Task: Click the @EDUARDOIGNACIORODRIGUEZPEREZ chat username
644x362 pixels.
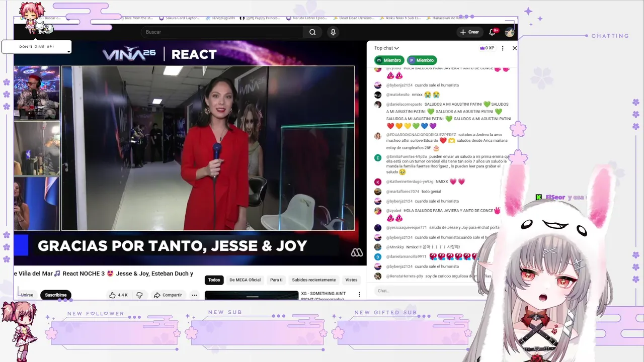Action: click(x=421, y=135)
